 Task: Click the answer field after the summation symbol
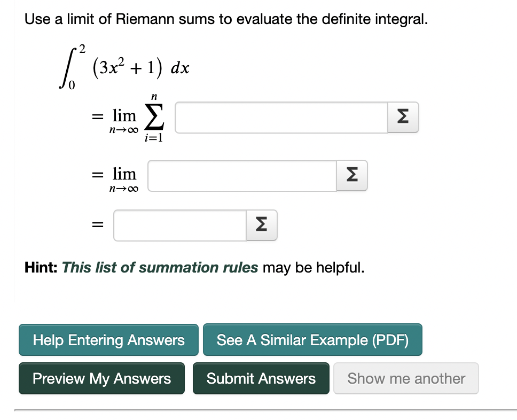coord(281,118)
